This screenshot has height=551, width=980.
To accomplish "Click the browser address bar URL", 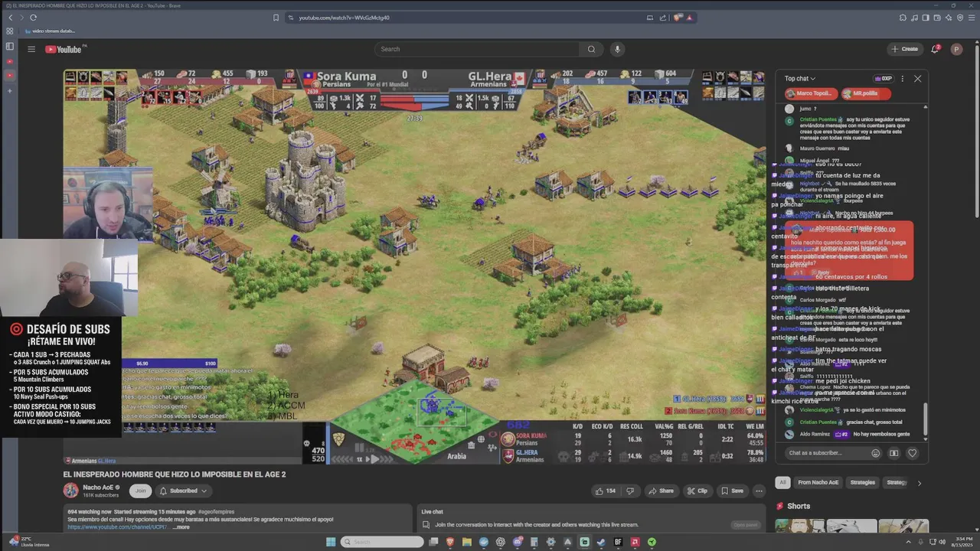I will coord(344,18).
